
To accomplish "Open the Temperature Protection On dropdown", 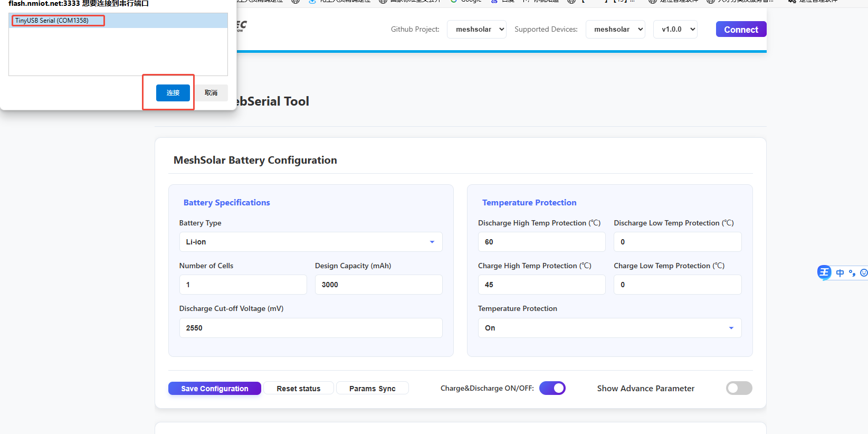I will [609, 328].
